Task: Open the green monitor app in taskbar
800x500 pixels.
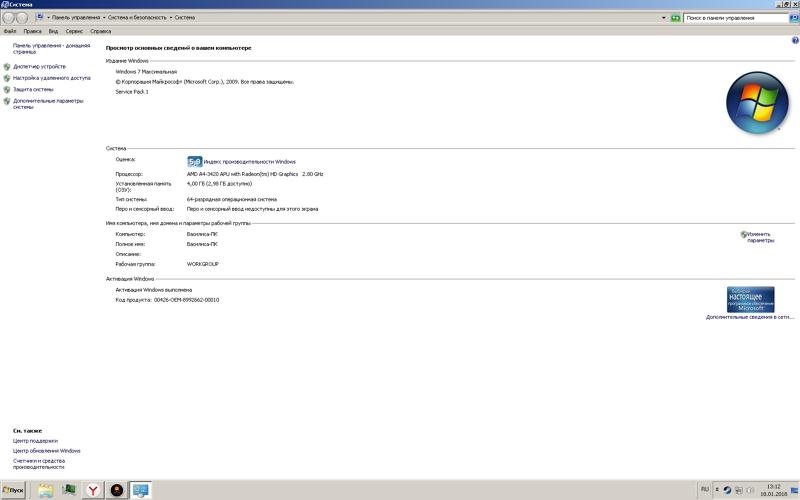Action: tap(69, 490)
